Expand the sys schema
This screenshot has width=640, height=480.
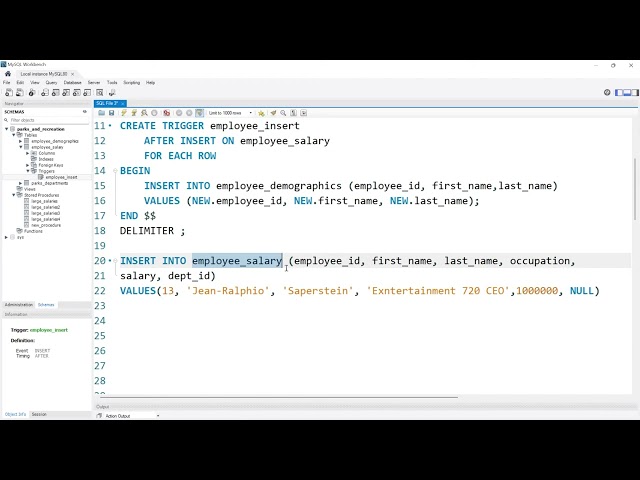(7, 237)
